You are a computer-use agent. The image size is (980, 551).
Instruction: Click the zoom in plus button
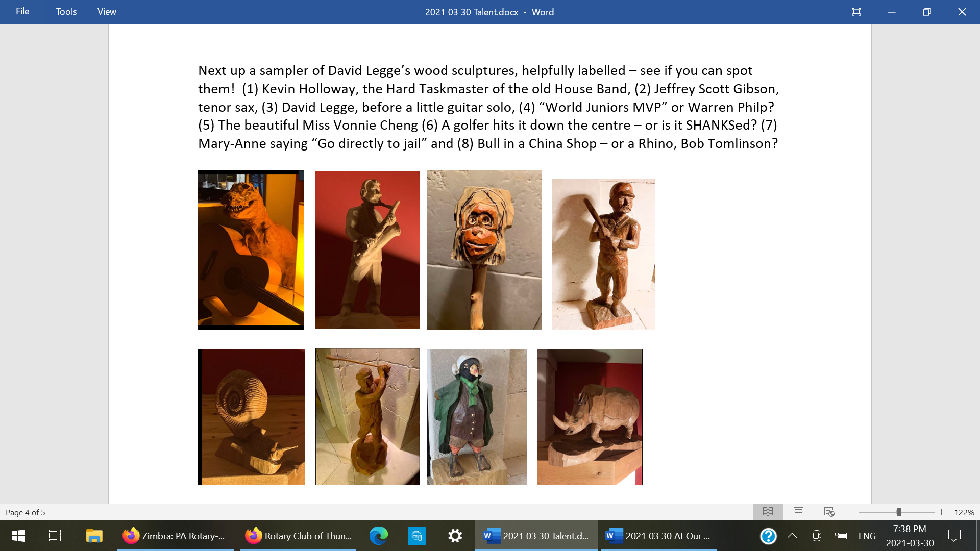click(x=941, y=512)
